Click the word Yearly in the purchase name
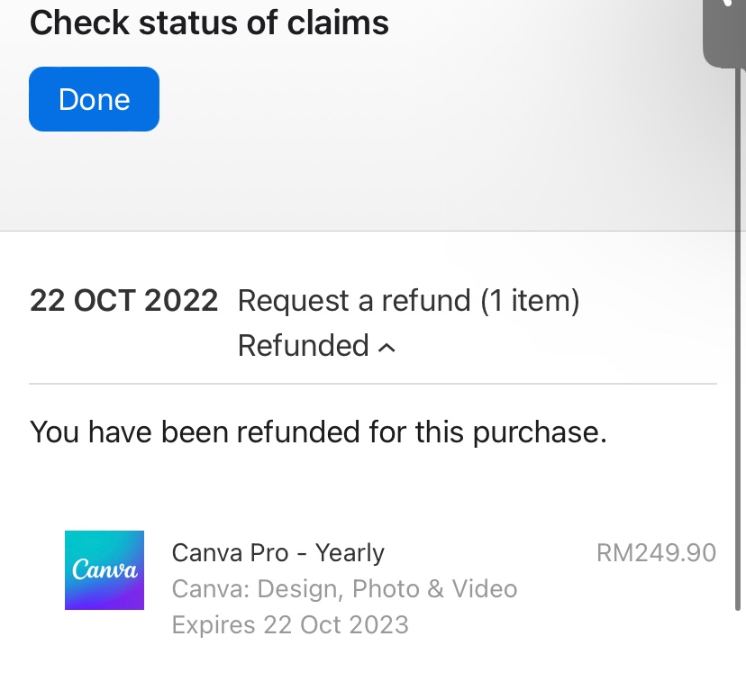This screenshot has height=700, width=746. pyautogui.click(x=350, y=552)
